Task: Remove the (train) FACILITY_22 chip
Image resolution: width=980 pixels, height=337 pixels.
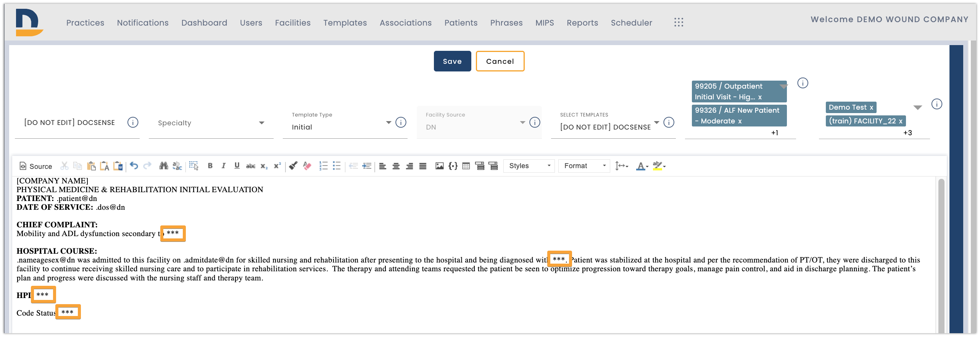Action: pyautogui.click(x=901, y=122)
